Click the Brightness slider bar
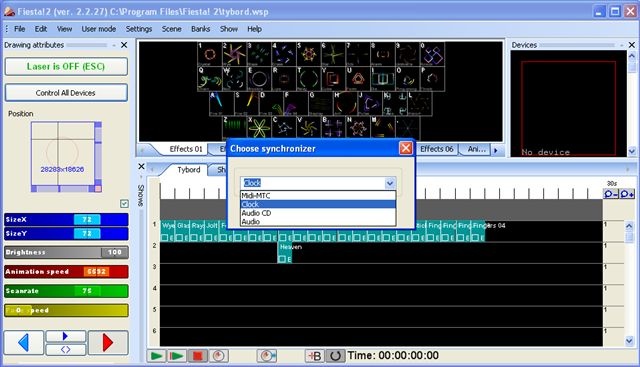The height and width of the screenshot is (367, 640). [66, 252]
